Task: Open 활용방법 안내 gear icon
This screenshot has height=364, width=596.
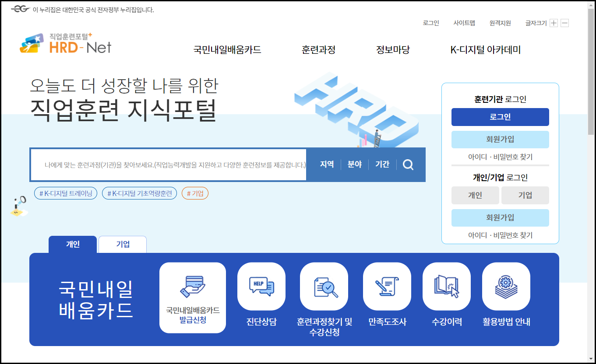Action: [506, 287]
